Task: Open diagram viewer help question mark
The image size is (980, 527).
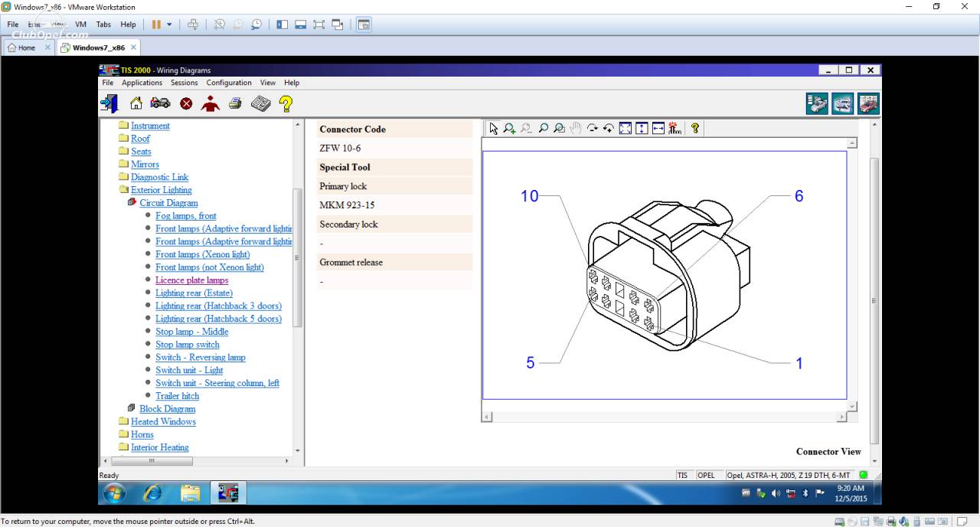Action: (x=694, y=129)
